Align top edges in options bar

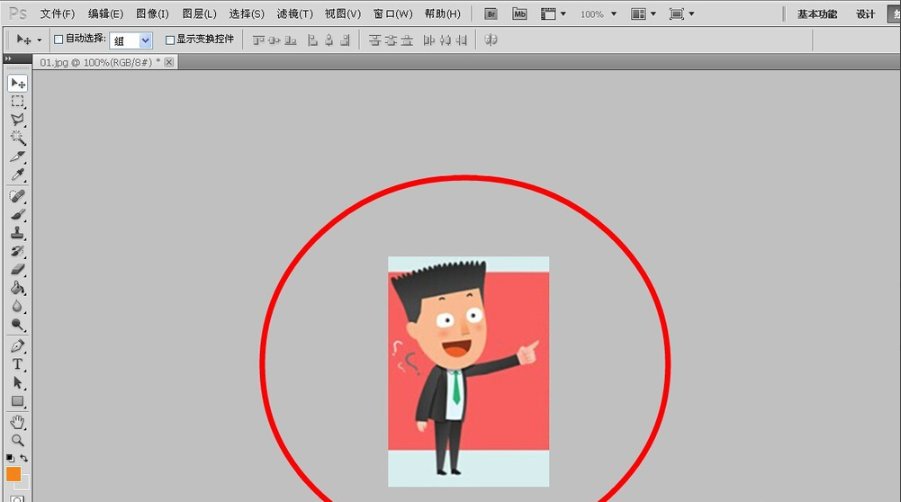click(x=259, y=40)
